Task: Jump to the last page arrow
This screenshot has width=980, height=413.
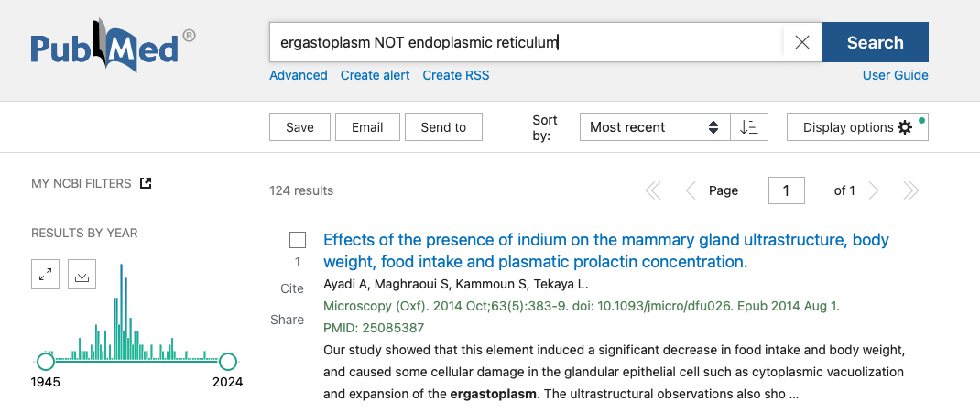Action: click(910, 190)
